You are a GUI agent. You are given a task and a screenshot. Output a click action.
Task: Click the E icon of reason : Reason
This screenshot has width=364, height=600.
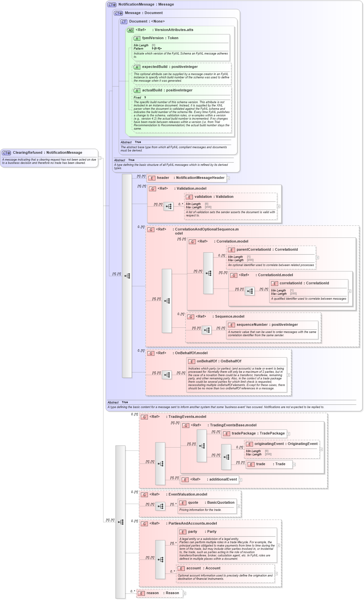pyautogui.click(x=141, y=593)
